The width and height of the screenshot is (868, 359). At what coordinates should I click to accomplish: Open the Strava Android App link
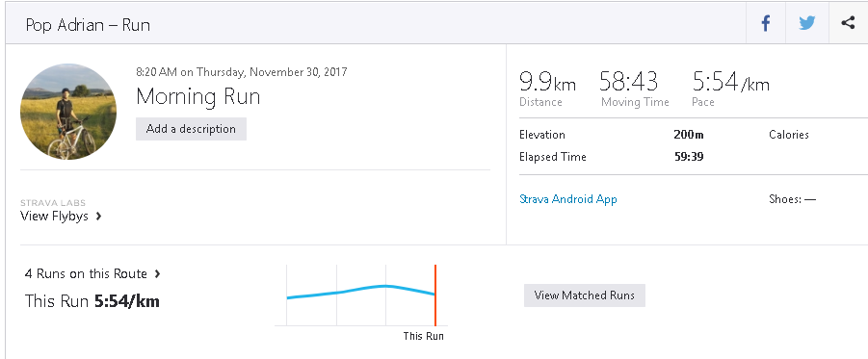(x=568, y=199)
